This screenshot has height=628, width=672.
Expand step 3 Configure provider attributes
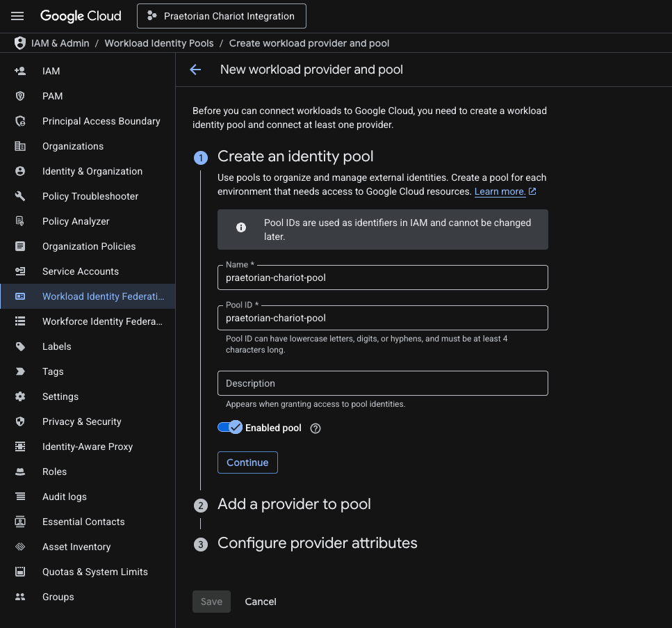coord(317,543)
